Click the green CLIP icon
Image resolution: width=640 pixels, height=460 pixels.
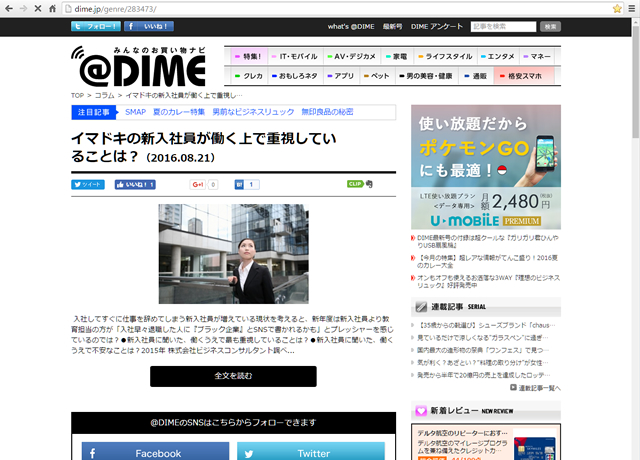[x=354, y=184]
